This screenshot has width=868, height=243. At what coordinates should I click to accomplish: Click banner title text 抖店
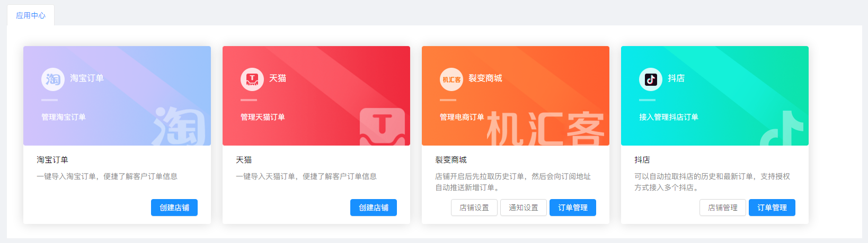coord(676,78)
